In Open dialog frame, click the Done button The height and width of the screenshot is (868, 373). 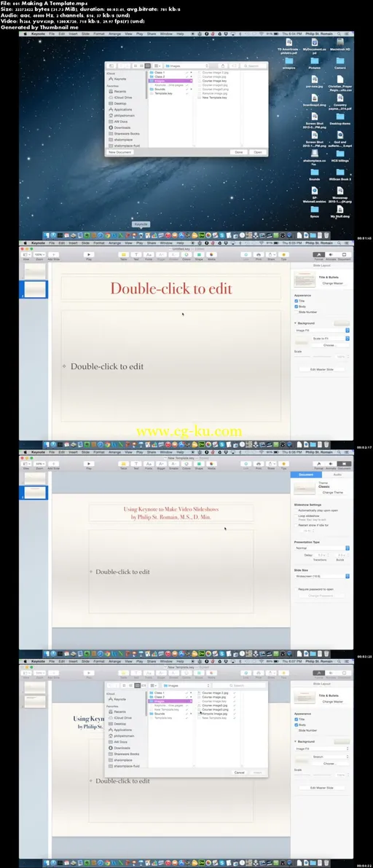pos(238,151)
